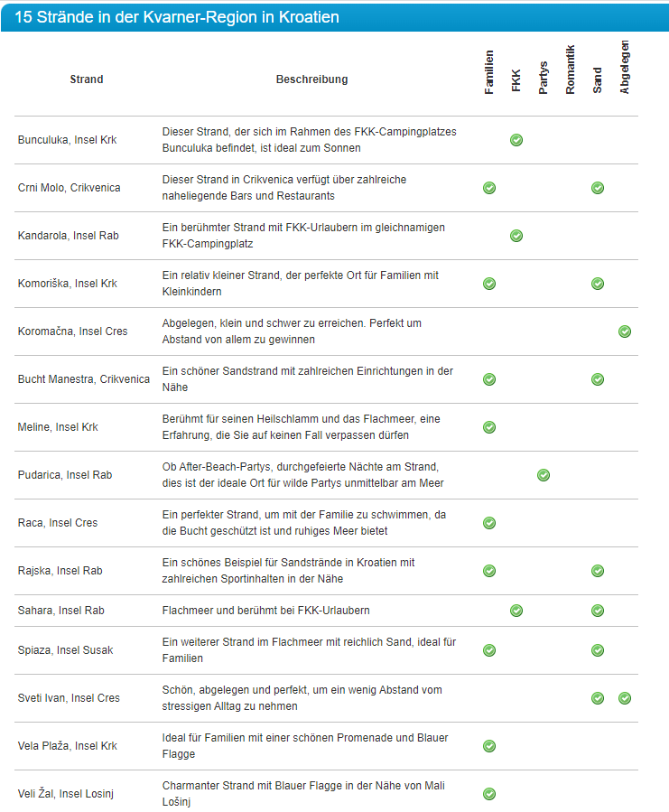
Task: Click the Sand checkmark for Rajska
Action: (598, 571)
